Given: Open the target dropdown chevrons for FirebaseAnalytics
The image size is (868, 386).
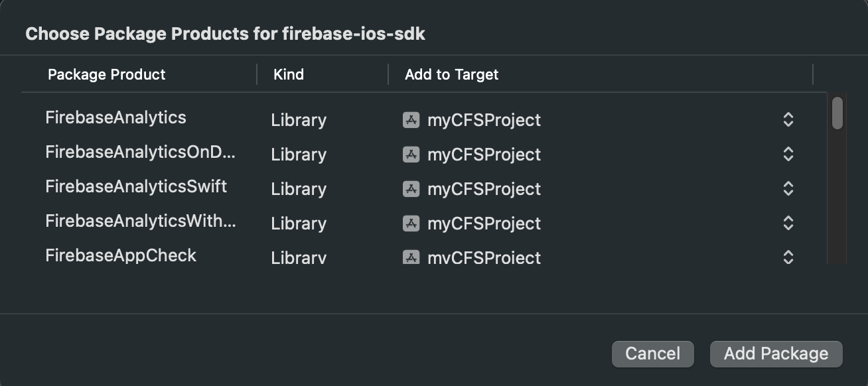Looking at the screenshot, I should pos(788,120).
